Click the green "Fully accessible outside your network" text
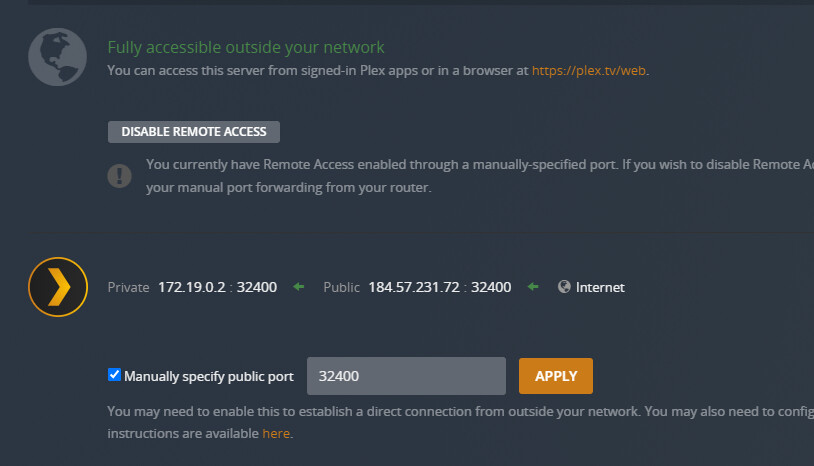 [245, 48]
